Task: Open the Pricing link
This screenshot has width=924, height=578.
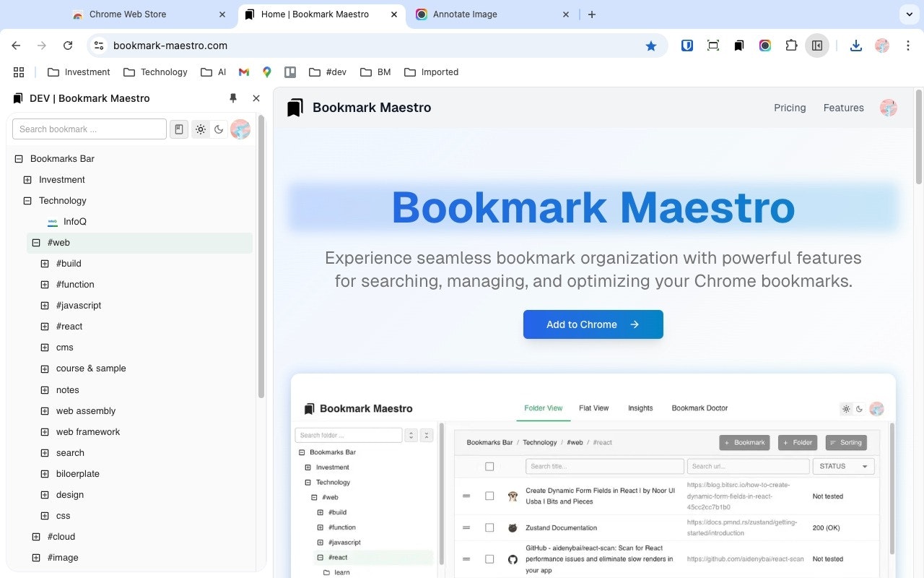Action: tap(790, 108)
